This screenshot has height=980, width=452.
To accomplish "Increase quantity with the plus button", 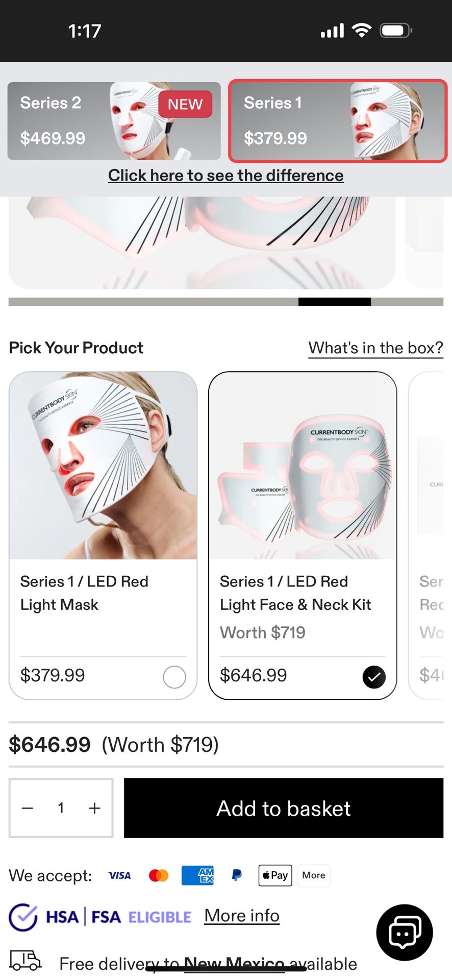I will (95, 808).
